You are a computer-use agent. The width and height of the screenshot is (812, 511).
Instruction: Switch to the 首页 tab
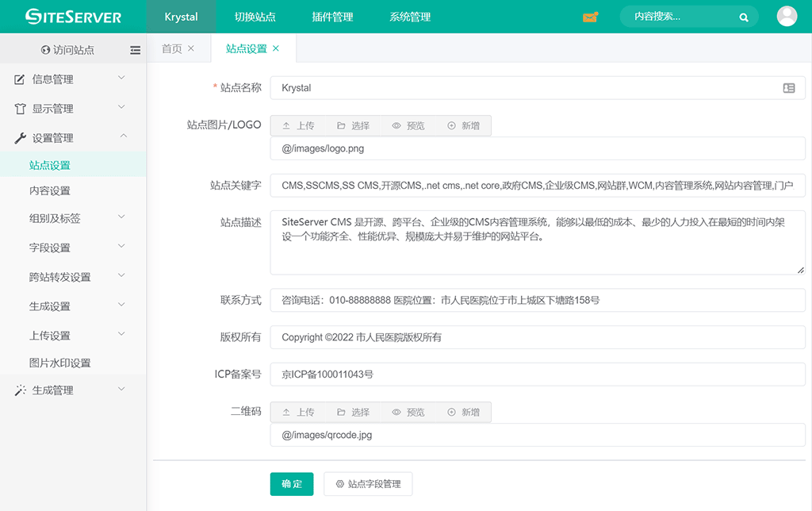pos(171,48)
